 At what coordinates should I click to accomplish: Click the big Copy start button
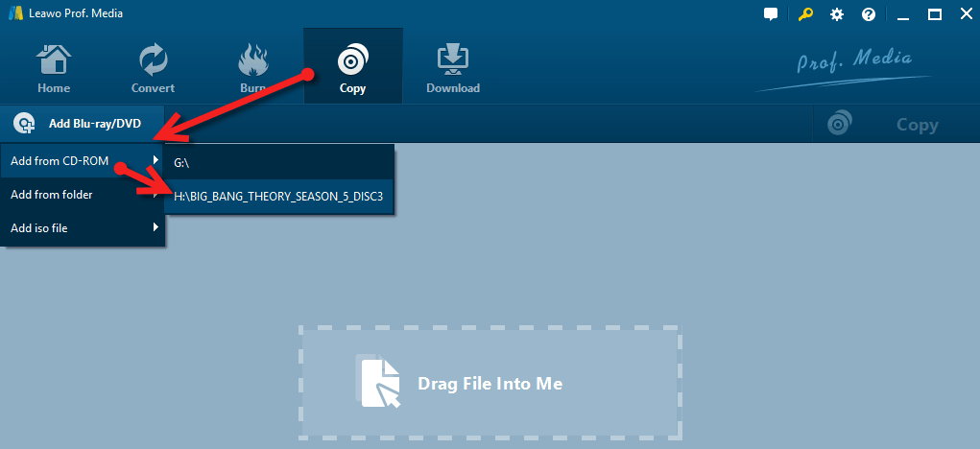click(896, 124)
